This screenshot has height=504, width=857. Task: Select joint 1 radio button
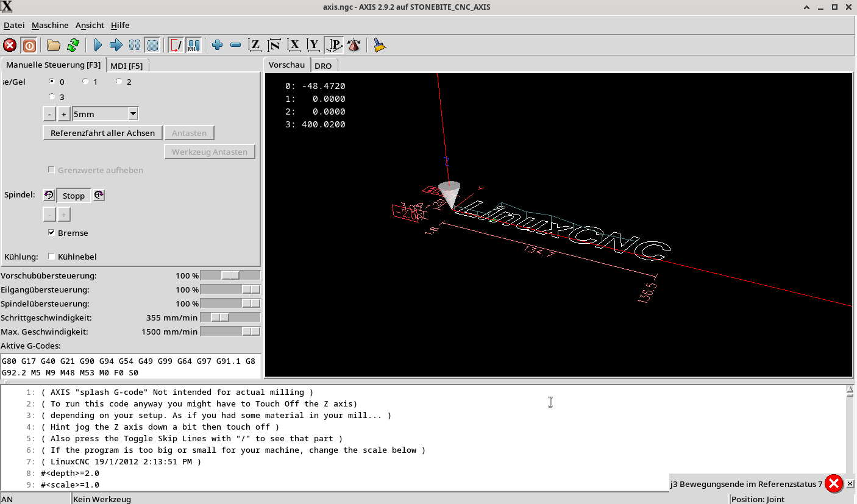(85, 82)
